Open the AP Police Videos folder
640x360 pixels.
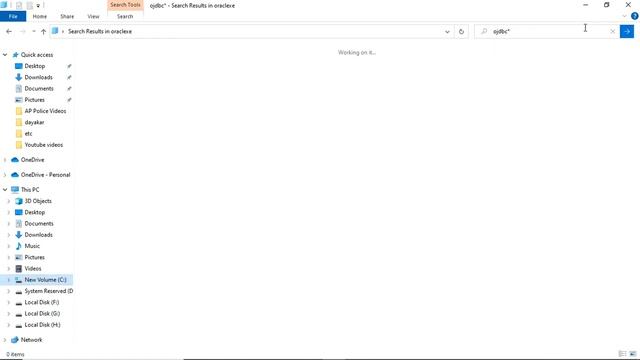[x=45, y=111]
